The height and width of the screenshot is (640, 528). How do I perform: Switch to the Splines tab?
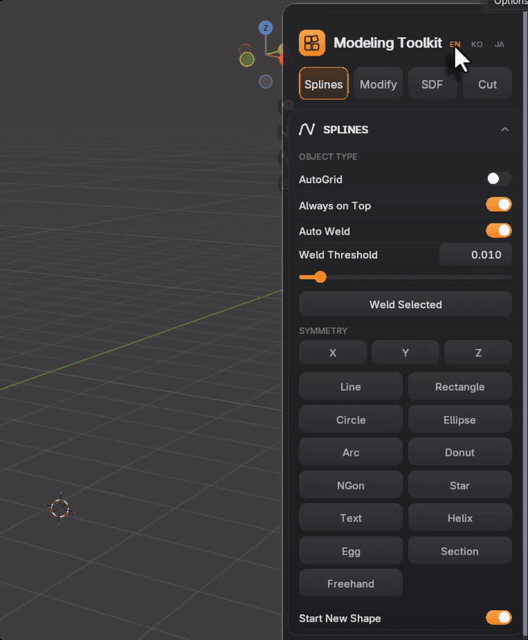point(324,84)
